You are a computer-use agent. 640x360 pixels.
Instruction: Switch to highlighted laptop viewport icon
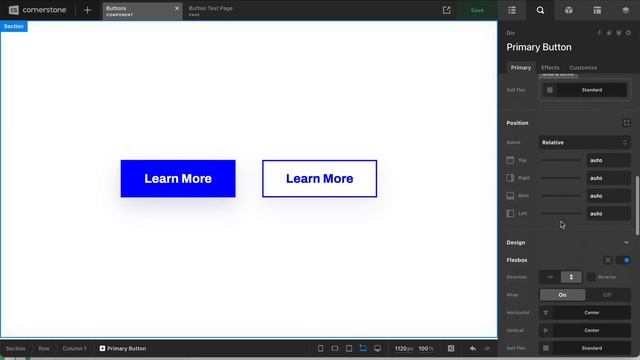click(363, 349)
